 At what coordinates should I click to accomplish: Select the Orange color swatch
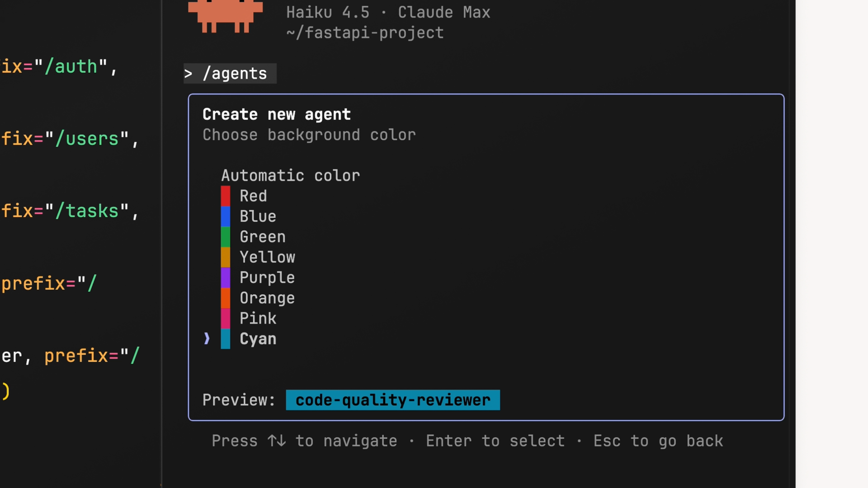pos(225,298)
